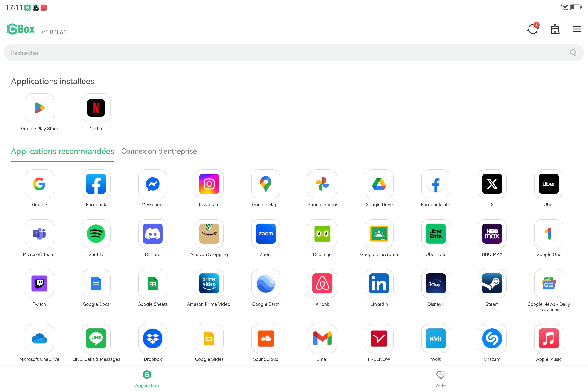Open the Disney+ icon
The width and height of the screenshot is (588, 392).
pyautogui.click(x=436, y=283)
